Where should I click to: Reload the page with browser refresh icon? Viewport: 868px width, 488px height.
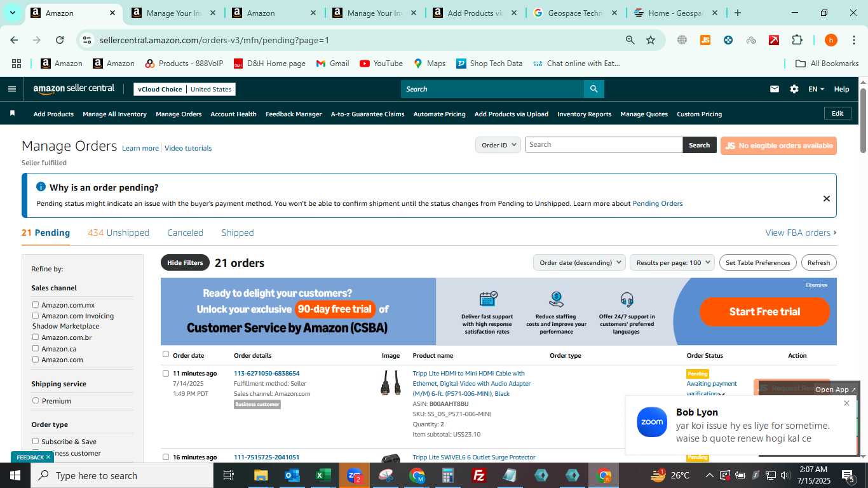[60, 40]
